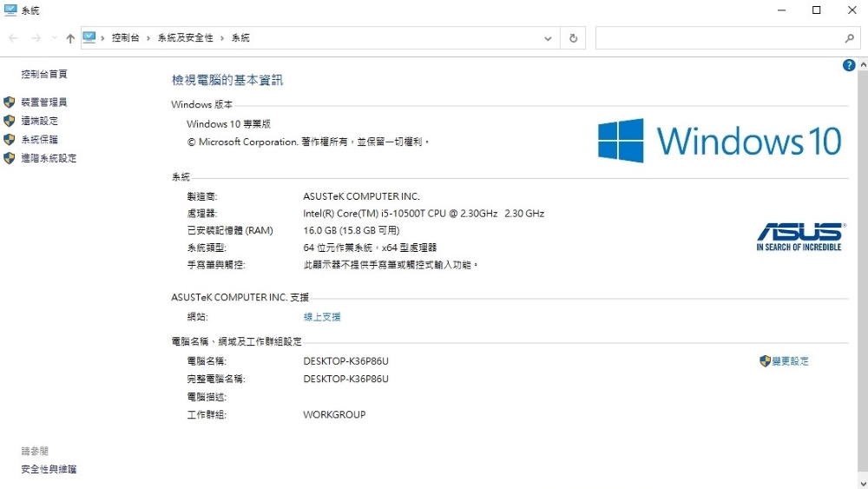Click shield icon beside 遠端設定
868x489 pixels.
[x=9, y=121]
